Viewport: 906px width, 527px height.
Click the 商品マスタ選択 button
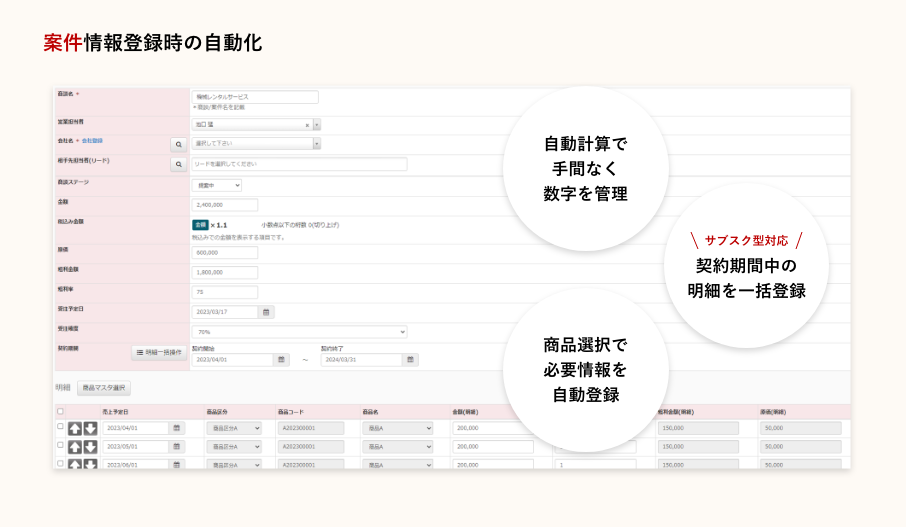click(105, 388)
